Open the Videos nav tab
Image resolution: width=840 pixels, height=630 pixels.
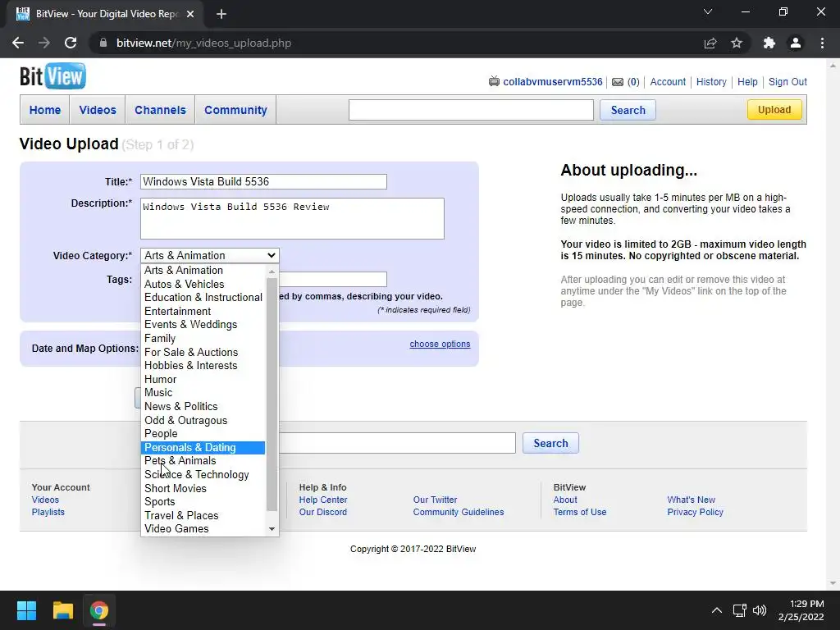pos(98,110)
